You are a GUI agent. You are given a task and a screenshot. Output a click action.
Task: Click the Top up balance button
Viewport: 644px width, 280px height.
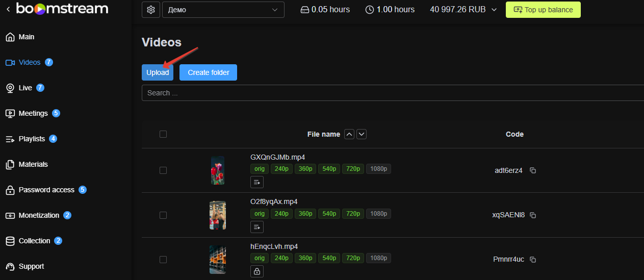coord(543,10)
